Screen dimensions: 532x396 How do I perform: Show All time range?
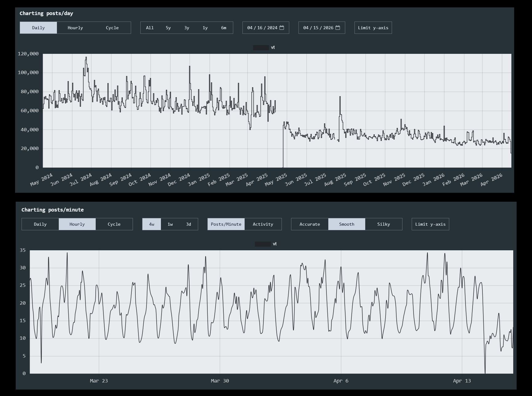click(150, 28)
